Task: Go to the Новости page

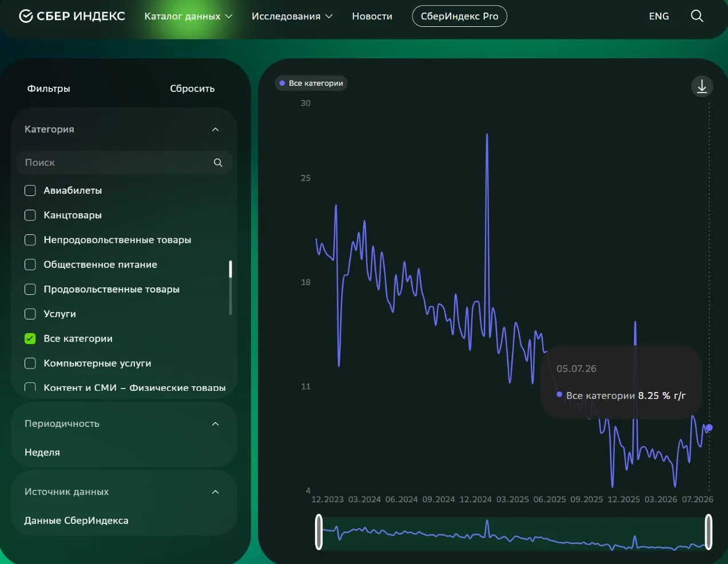Action: coord(372,16)
